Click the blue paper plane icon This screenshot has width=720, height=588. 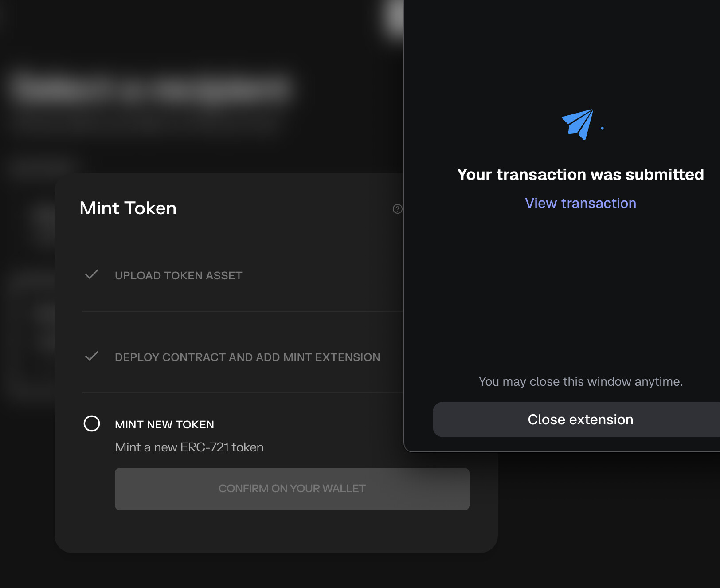[578, 124]
